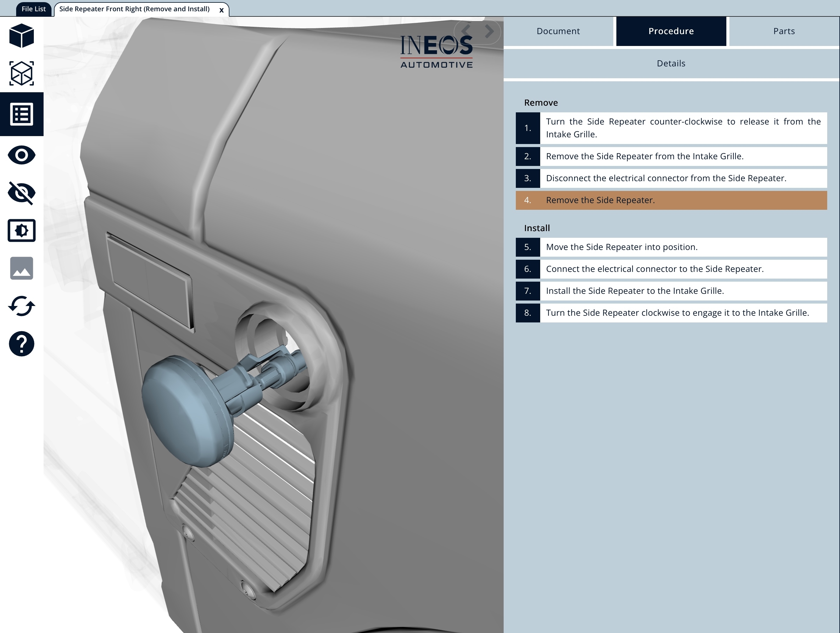This screenshot has height=633, width=840.
Task: Toggle the procedure list panel icon
Action: tap(22, 114)
